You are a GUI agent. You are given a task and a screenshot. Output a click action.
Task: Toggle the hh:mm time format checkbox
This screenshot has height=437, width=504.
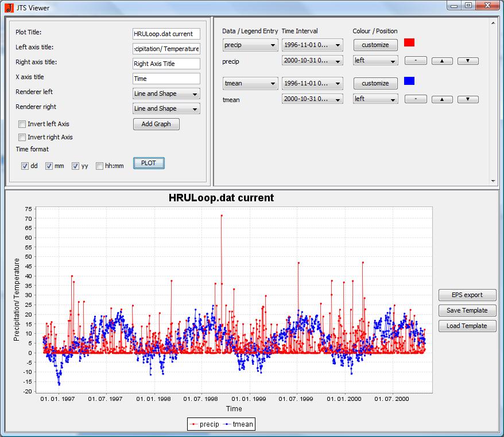[100, 166]
